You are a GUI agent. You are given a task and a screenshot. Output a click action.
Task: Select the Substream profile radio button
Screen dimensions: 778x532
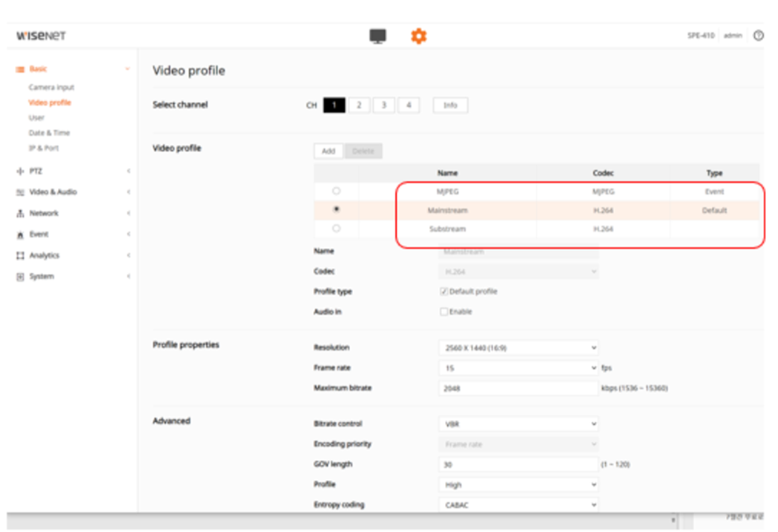point(336,228)
